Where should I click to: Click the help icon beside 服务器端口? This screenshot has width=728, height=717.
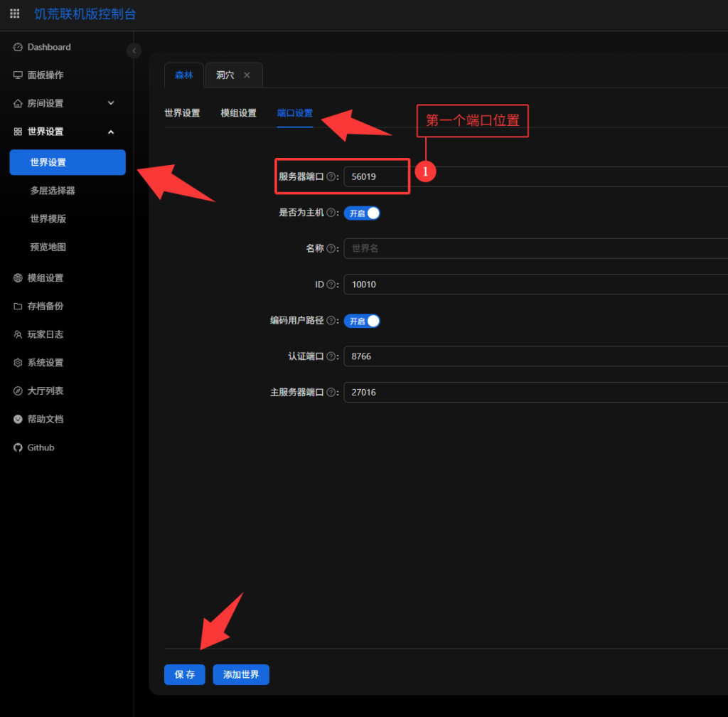331,176
